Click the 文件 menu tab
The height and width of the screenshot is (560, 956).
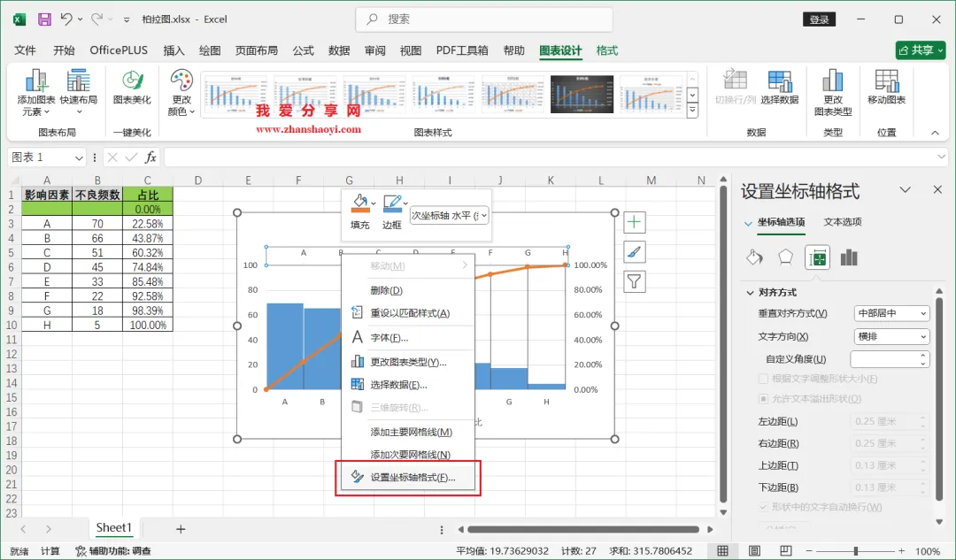[25, 50]
